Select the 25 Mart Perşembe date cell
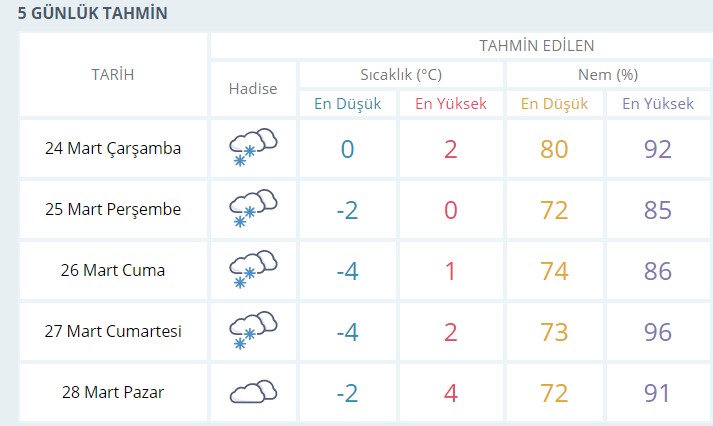 [x=113, y=209]
